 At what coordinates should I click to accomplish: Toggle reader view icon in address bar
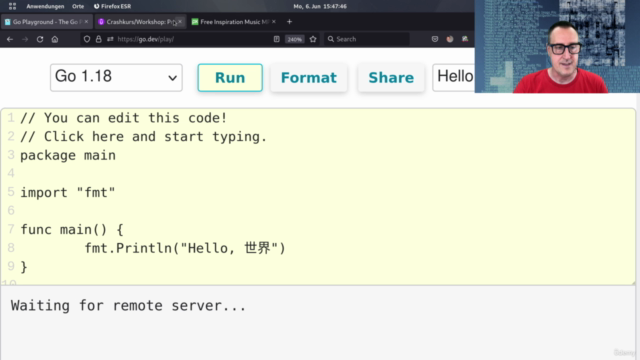(x=276, y=39)
